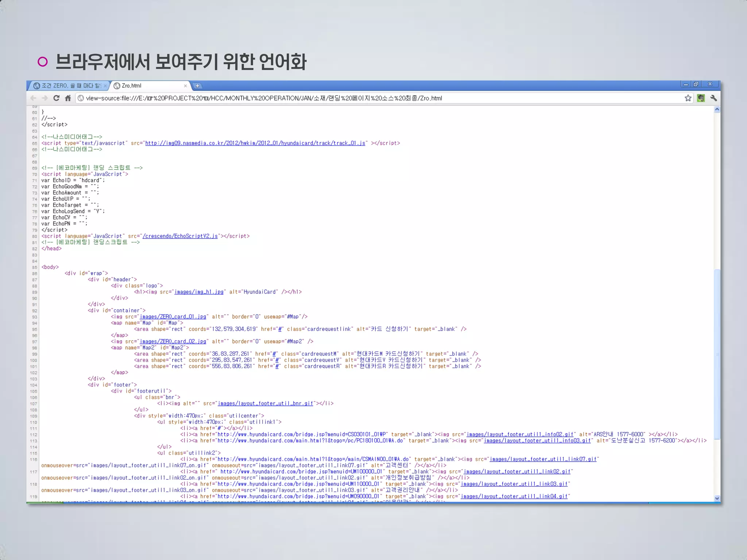Click the <div id="footerutil"> line
Viewport: 747px width, 560px height.
(141, 391)
